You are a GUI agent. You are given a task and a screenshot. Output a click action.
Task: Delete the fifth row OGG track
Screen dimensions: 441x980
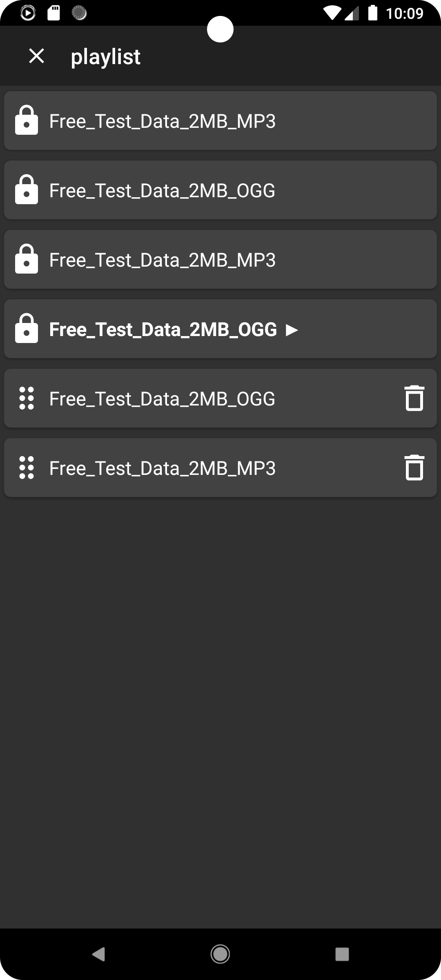pos(414,398)
